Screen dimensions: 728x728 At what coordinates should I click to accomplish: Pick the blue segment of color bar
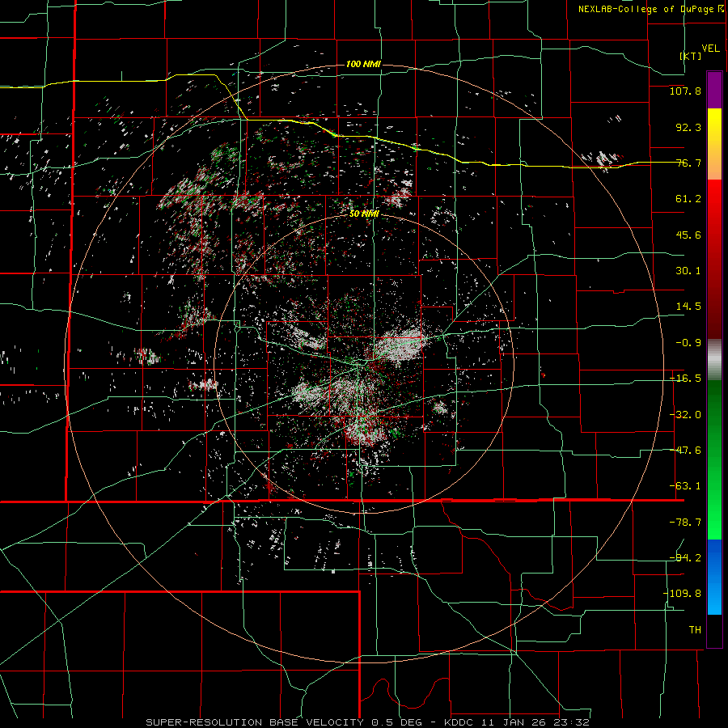[x=714, y=577]
